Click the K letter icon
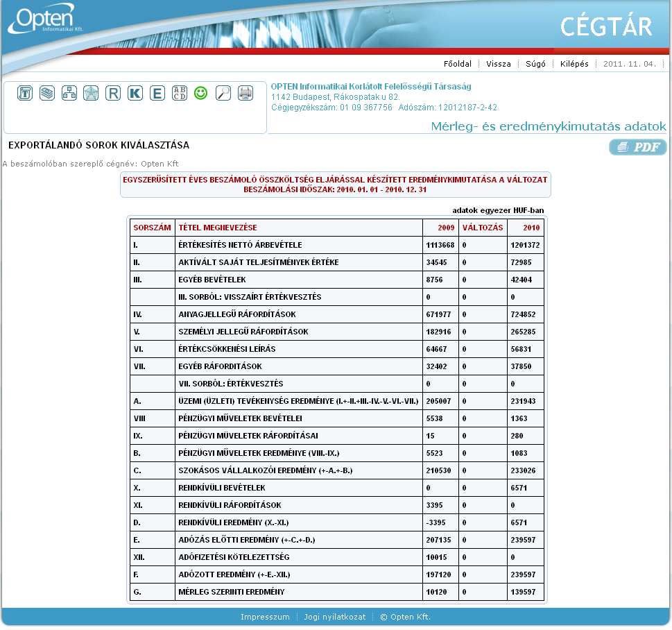This screenshot has height=630, width=672. tap(135, 93)
